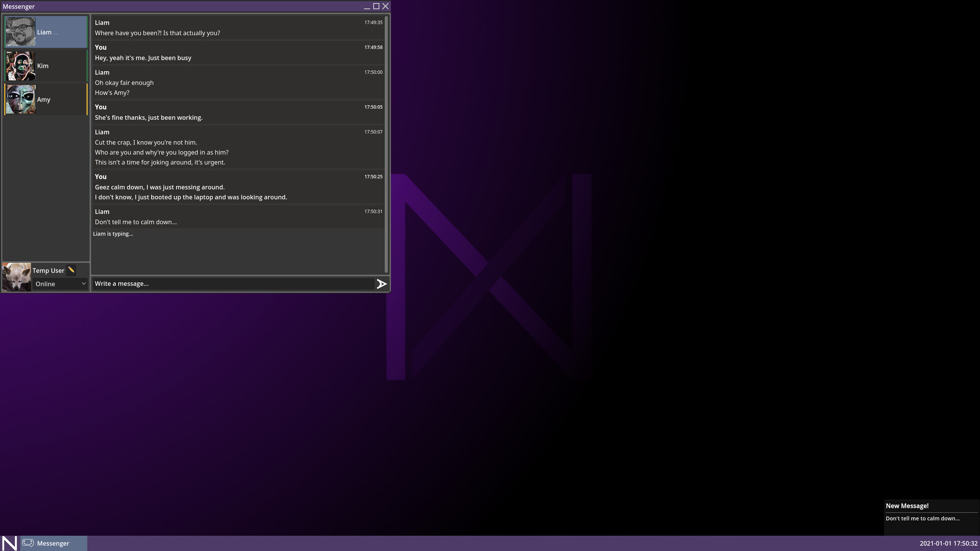Click Temp User's profile picture
980x551 pixels.
point(16,277)
